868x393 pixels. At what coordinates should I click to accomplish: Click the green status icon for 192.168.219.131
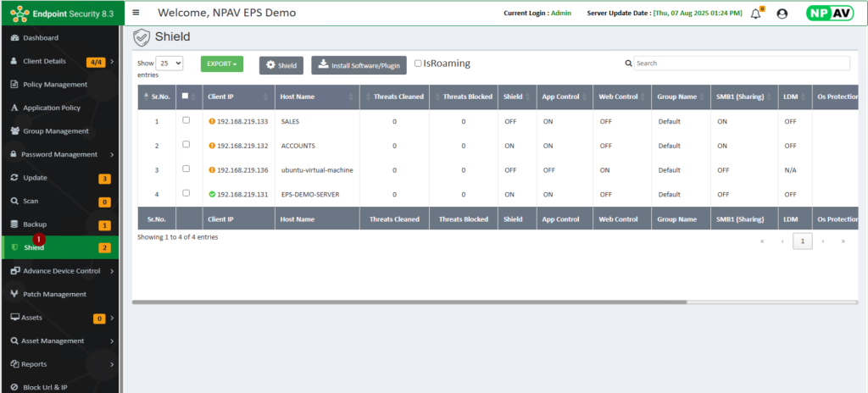pyautogui.click(x=212, y=194)
